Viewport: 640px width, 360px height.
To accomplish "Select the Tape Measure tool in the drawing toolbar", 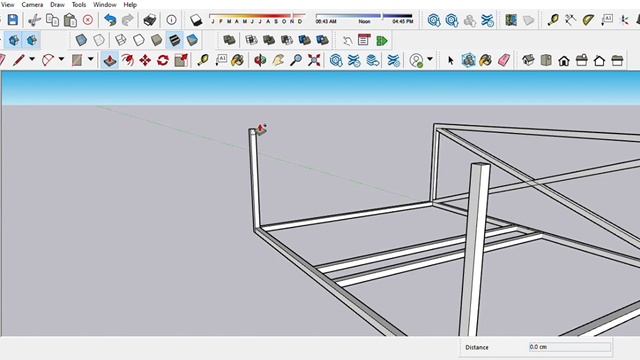I will (203, 60).
